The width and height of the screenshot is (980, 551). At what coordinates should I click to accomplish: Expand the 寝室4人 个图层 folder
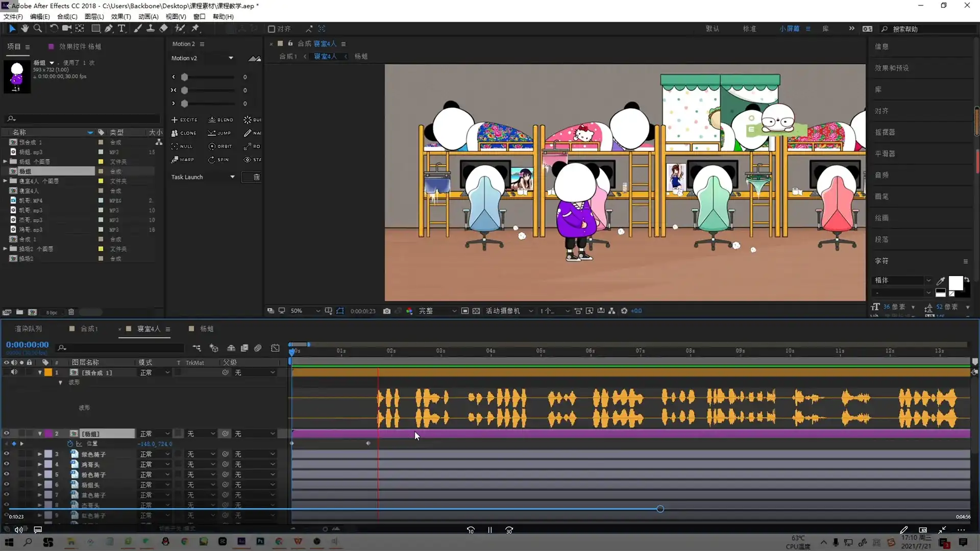tap(6, 181)
